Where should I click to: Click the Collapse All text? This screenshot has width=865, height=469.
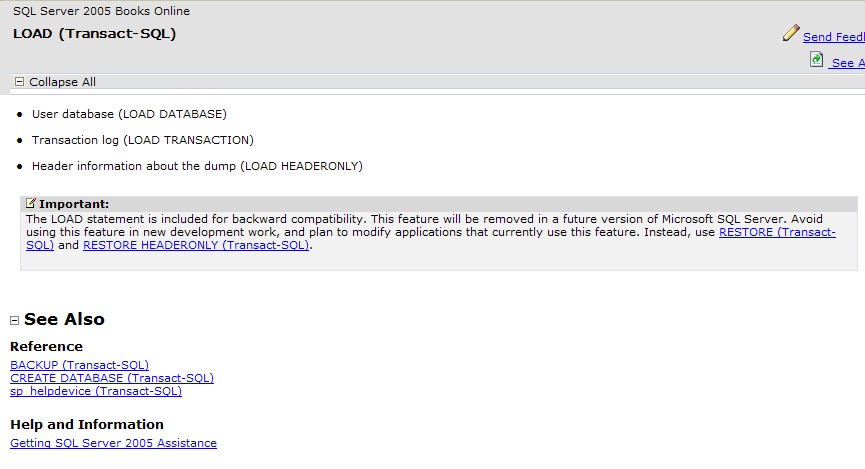pyautogui.click(x=62, y=82)
